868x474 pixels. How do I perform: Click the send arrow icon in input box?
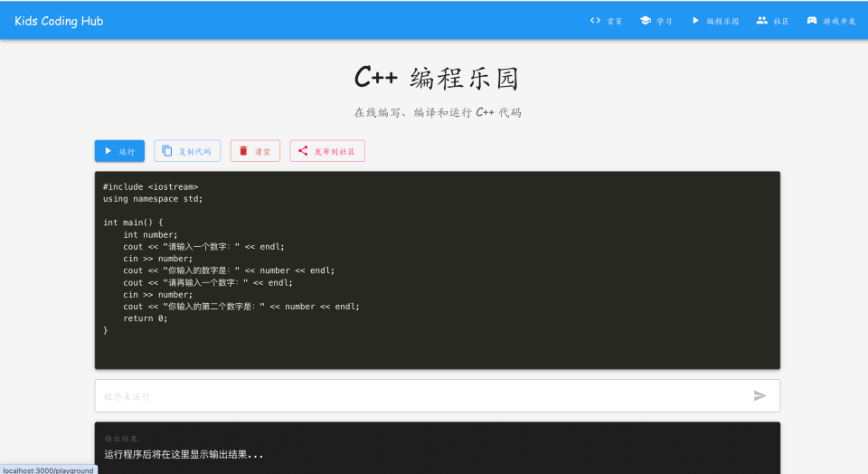click(759, 395)
